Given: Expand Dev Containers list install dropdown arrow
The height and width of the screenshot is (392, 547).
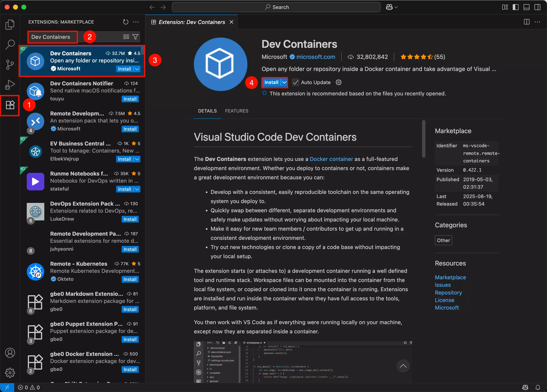Looking at the screenshot, I should (137, 69).
